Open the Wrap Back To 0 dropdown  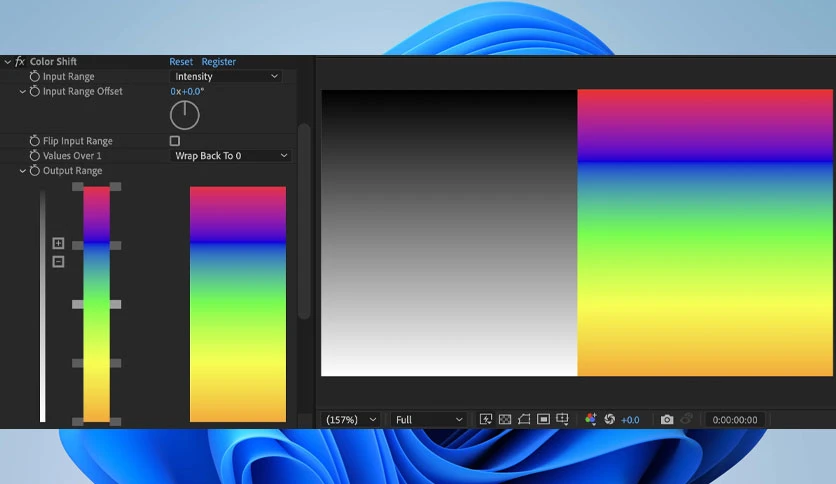(231, 156)
